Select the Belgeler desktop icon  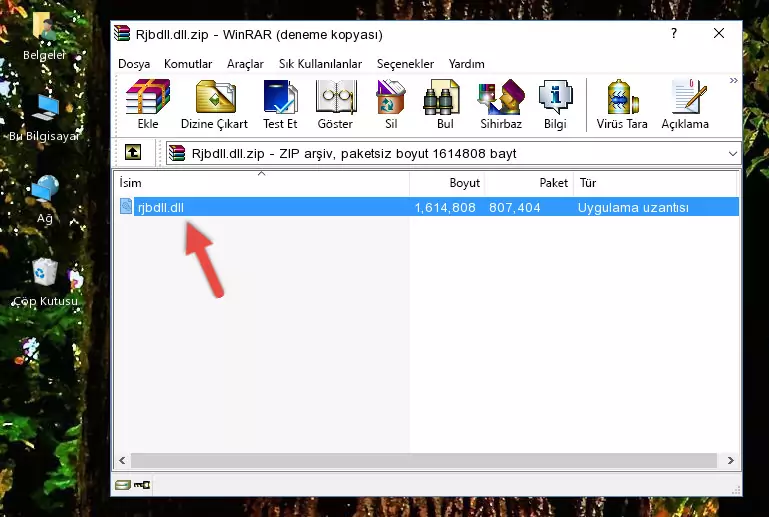coord(44,36)
